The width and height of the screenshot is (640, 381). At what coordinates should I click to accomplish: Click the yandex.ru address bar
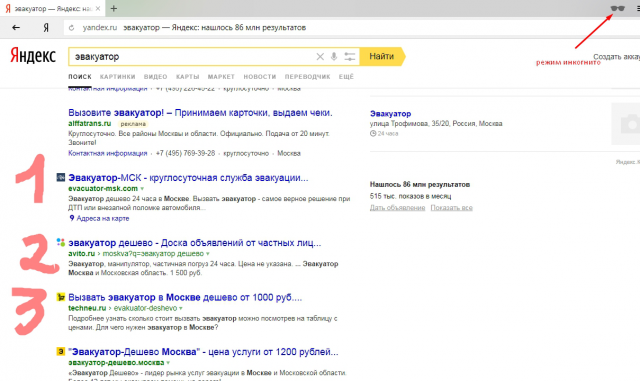click(x=351, y=28)
